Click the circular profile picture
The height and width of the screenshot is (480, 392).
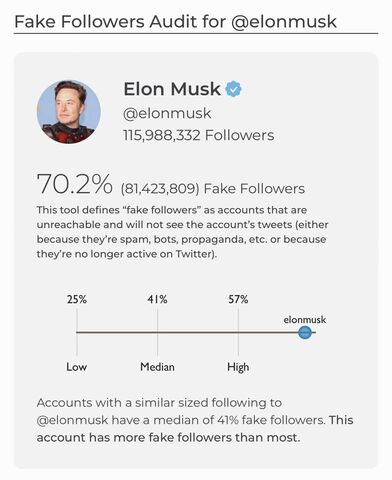(69, 112)
